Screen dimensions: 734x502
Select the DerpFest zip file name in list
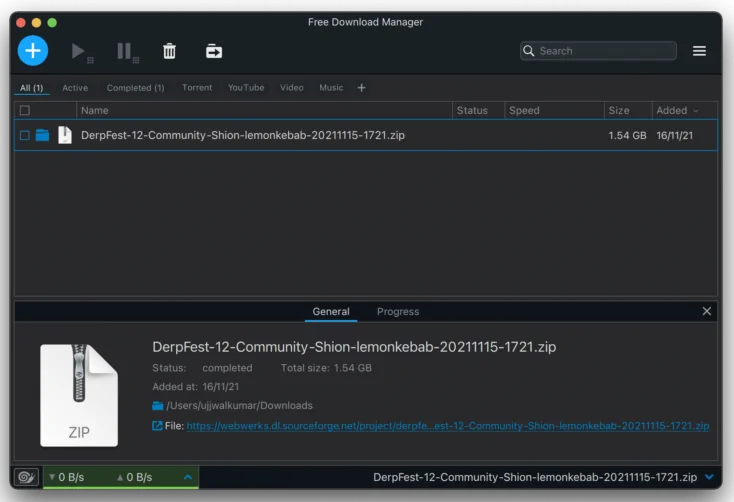point(243,135)
